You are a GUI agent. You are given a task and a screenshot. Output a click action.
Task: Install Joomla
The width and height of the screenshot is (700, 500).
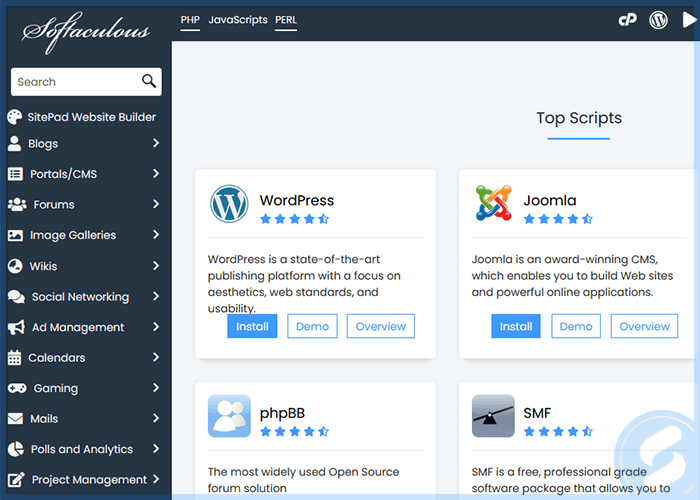(516, 326)
